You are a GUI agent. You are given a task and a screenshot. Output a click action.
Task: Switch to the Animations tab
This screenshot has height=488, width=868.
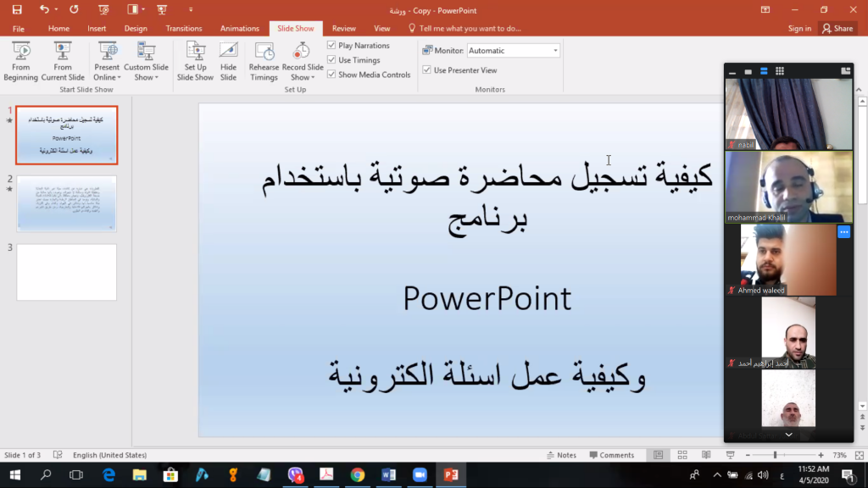(x=240, y=28)
